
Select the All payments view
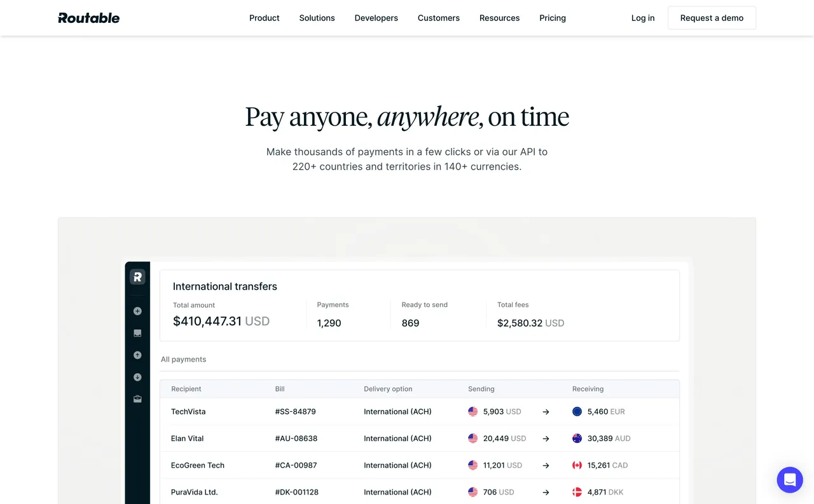183,359
